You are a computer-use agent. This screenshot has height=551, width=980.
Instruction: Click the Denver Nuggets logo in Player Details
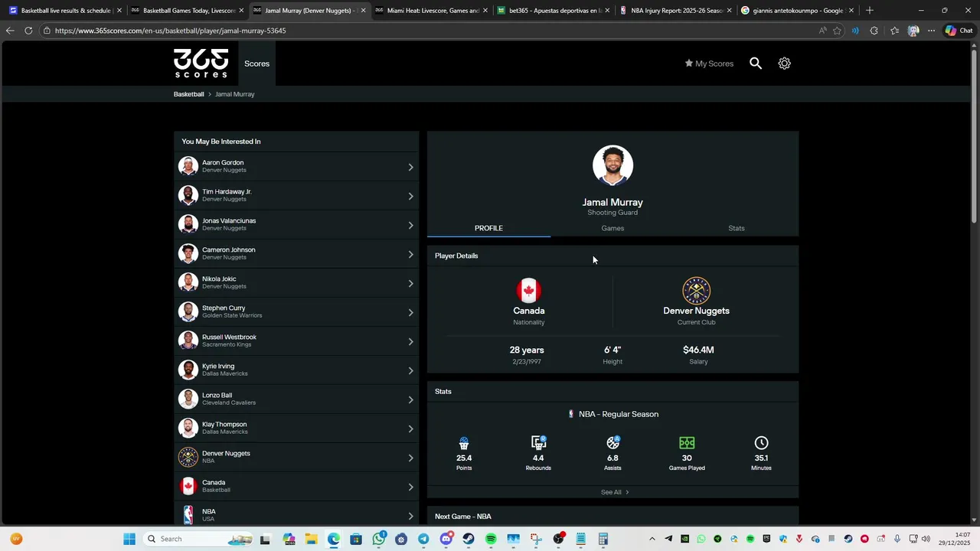tap(696, 291)
